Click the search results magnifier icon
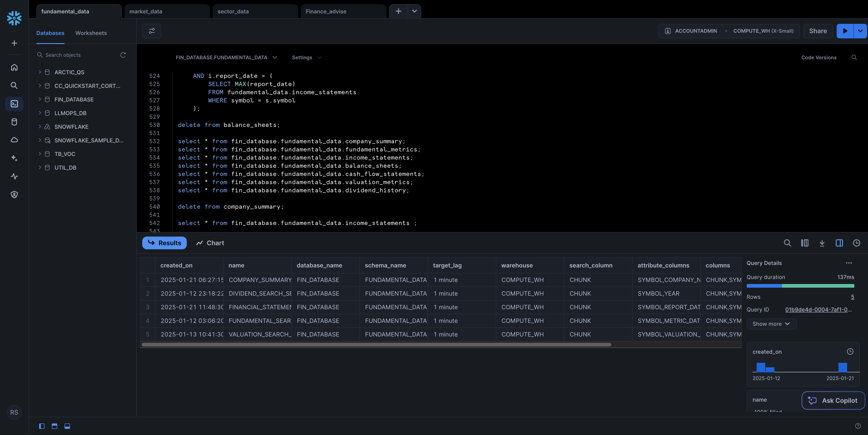Screen dimensions: 868x435 point(787,243)
